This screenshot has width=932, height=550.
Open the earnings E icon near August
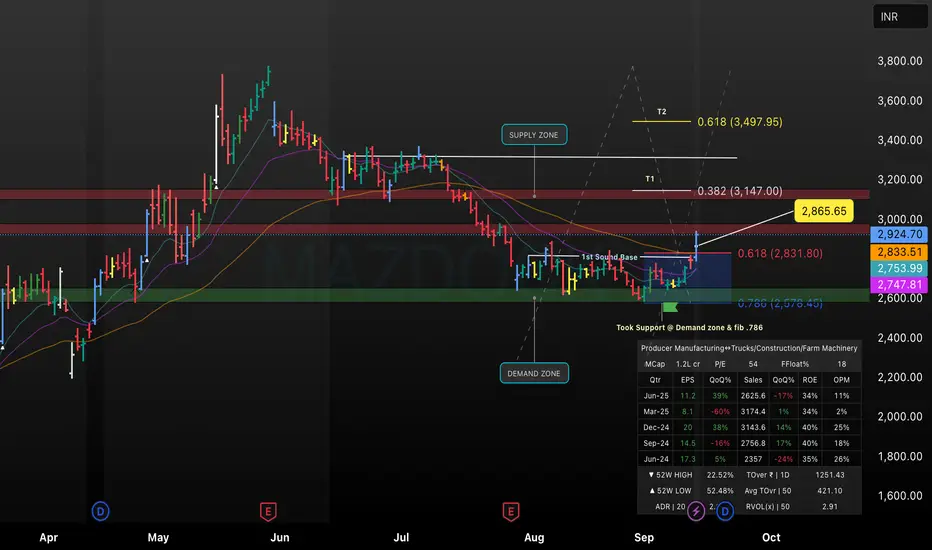tap(511, 511)
